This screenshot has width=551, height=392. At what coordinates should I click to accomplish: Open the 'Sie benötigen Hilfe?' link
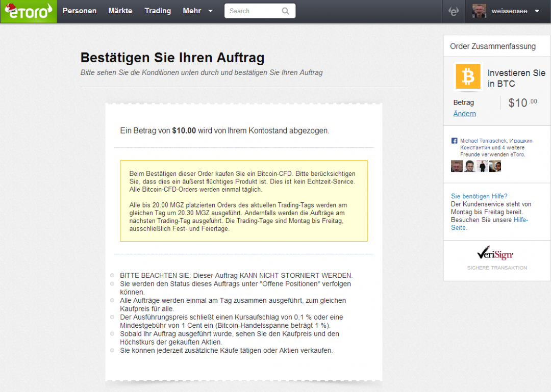[x=479, y=196]
